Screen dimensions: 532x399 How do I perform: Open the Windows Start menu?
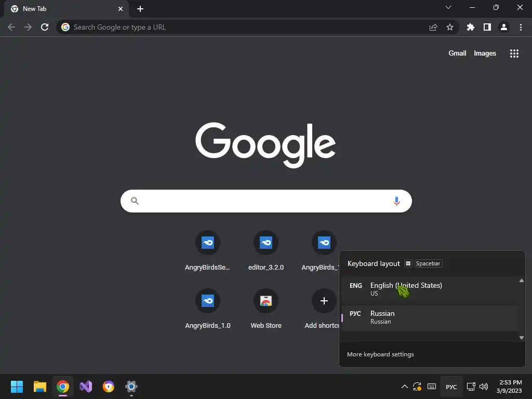tap(17, 387)
